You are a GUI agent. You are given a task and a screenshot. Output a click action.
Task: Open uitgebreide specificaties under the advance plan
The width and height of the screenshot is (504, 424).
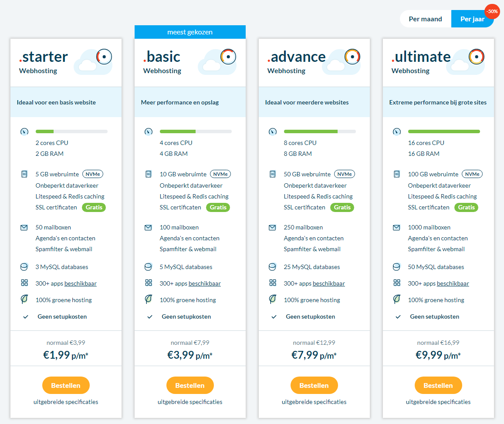point(314,402)
